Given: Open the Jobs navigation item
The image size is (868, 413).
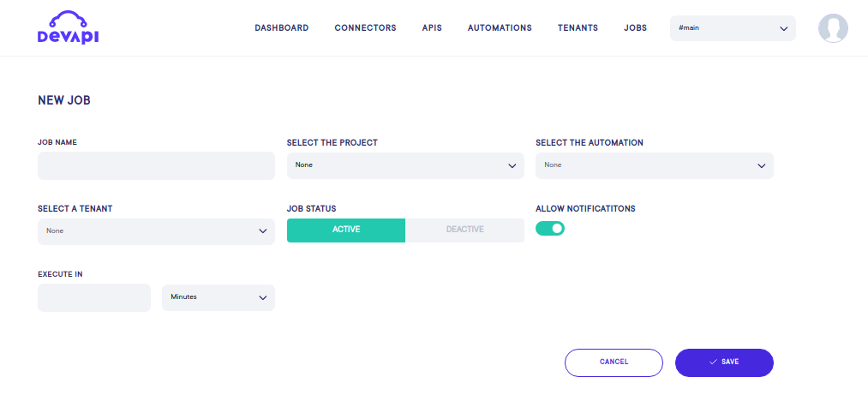Looking at the screenshot, I should coord(635,28).
